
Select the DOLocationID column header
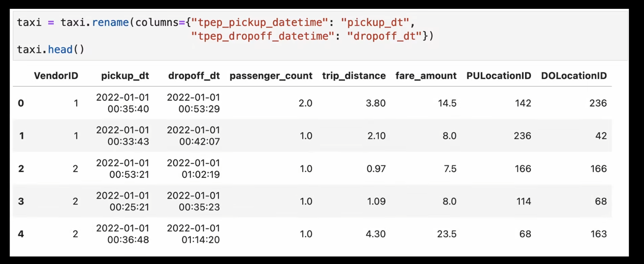click(574, 76)
